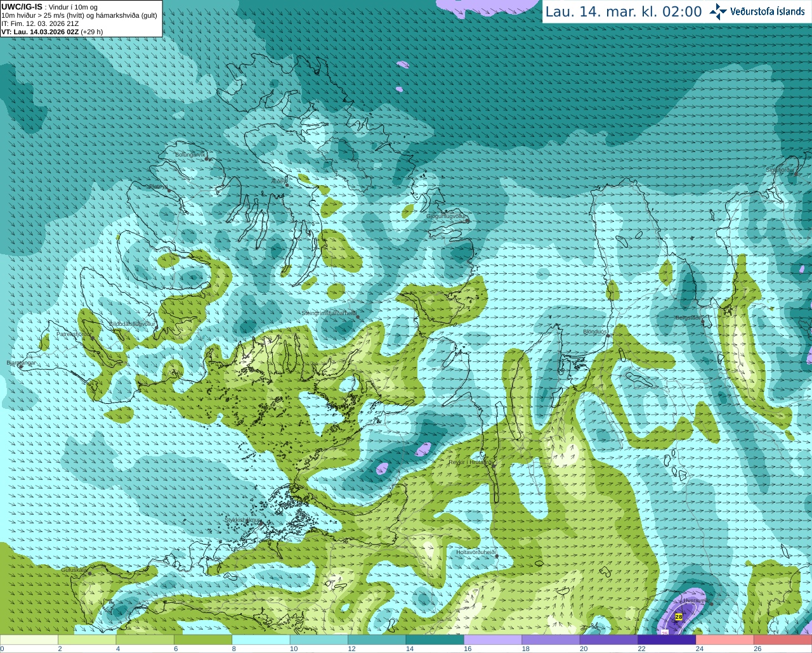Click the Reykir í Hrútafirði station label
This screenshot has height=653, width=812.
(x=471, y=462)
